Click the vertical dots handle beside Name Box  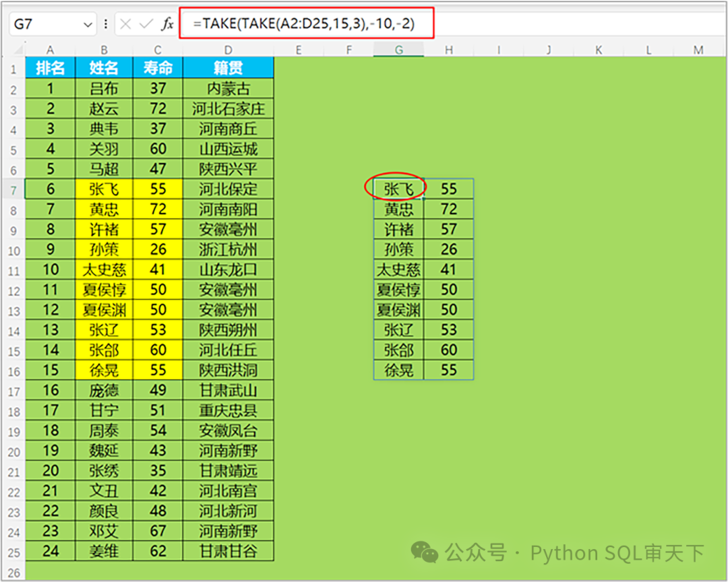click(x=106, y=24)
